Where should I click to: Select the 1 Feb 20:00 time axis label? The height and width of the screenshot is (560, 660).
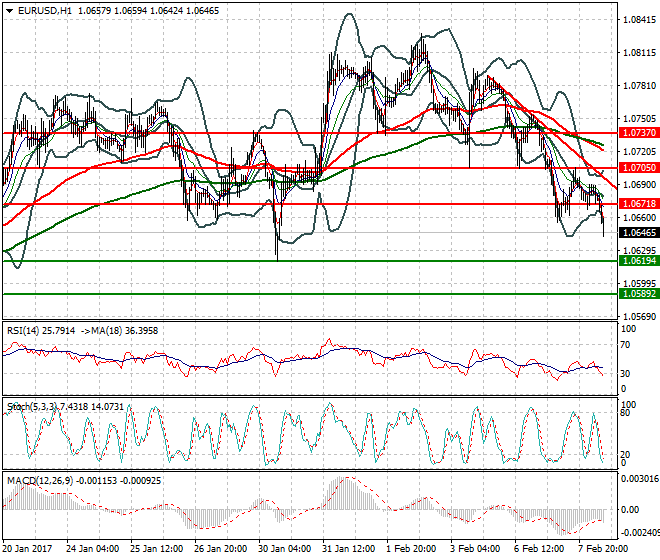pyautogui.click(x=411, y=549)
